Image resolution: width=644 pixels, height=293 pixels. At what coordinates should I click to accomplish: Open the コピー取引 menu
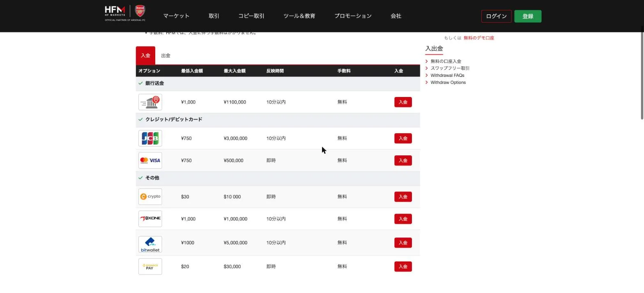tap(251, 16)
